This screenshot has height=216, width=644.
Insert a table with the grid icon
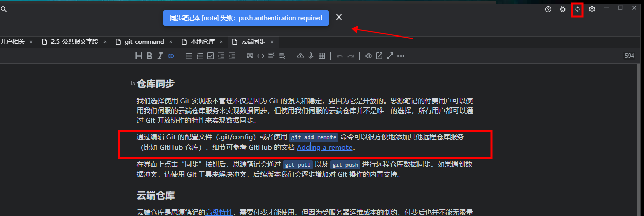322,56
